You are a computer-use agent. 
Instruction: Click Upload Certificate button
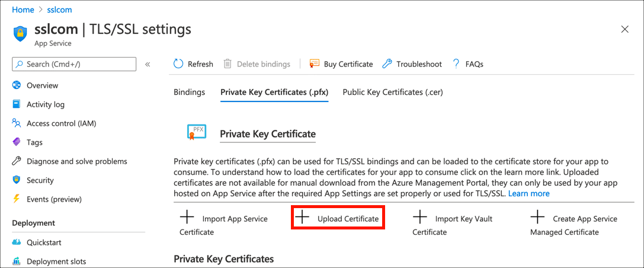pyautogui.click(x=339, y=219)
